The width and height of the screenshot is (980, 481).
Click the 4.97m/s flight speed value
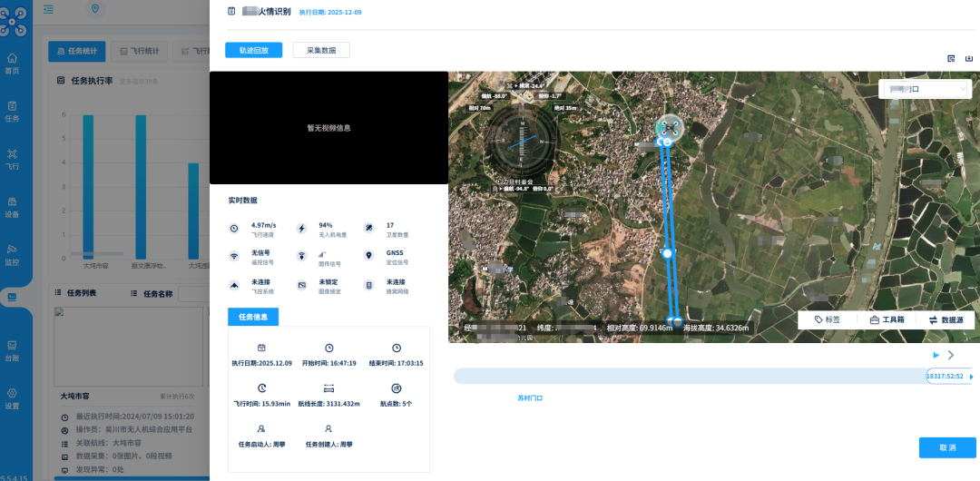click(264, 225)
